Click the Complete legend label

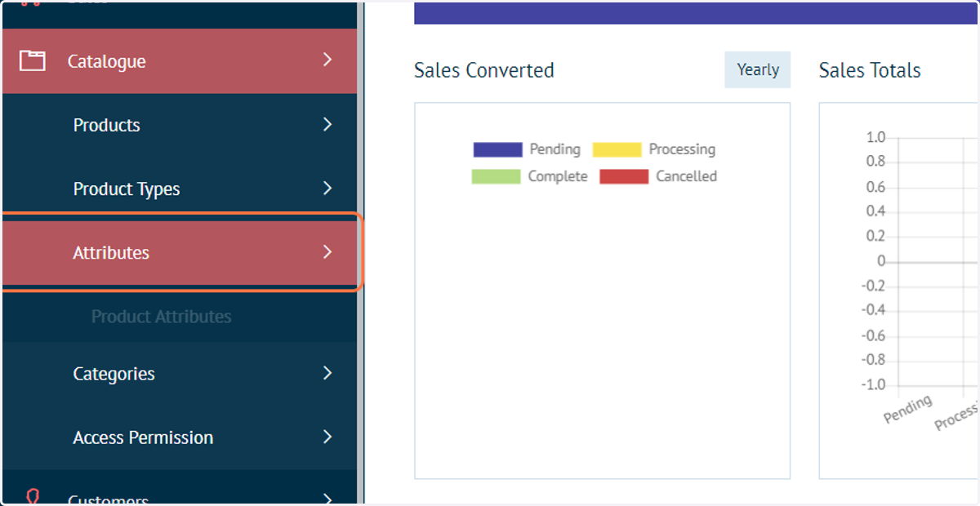(558, 176)
